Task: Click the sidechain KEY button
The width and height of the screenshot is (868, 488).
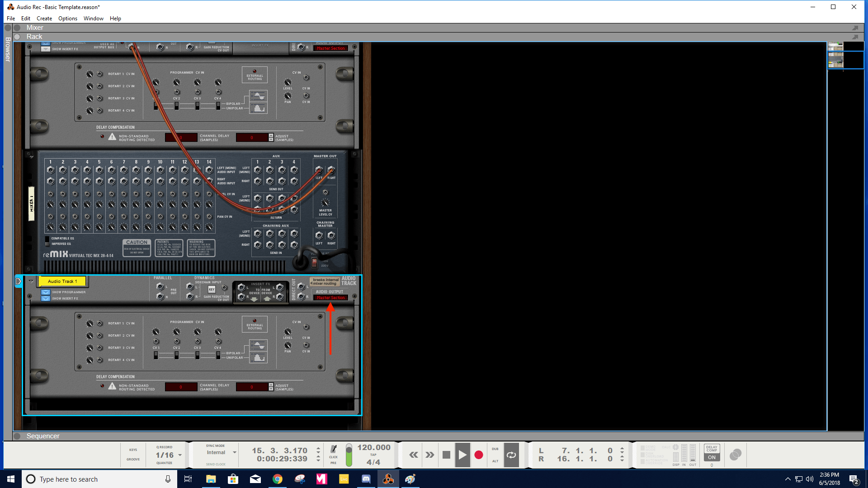Action: [x=212, y=289]
